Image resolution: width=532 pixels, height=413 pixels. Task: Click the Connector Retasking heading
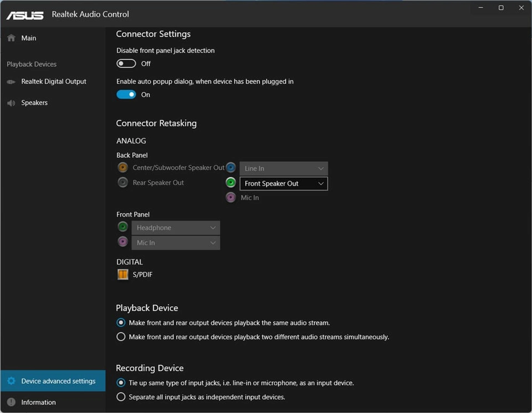click(x=156, y=123)
